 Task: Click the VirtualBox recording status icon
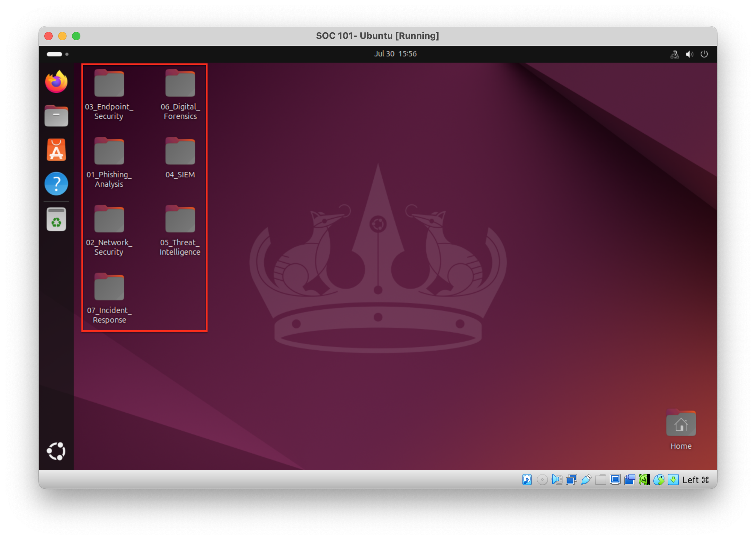630,480
